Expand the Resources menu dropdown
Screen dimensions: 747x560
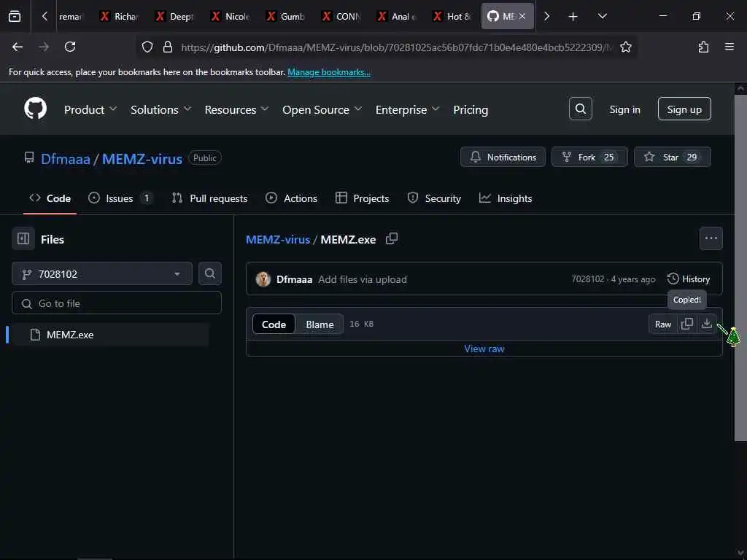(x=237, y=109)
